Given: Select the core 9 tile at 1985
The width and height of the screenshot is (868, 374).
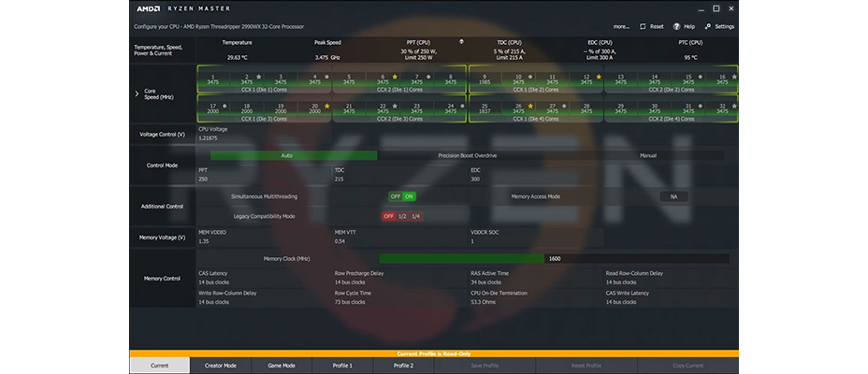Looking at the screenshot, I should (485, 79).
